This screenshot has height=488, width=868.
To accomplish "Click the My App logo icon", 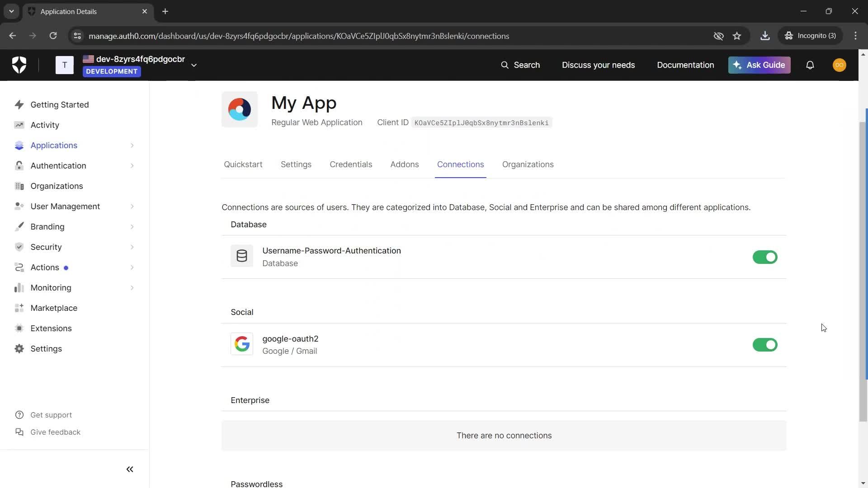I will pyautogui.click(x=240, y=109).
